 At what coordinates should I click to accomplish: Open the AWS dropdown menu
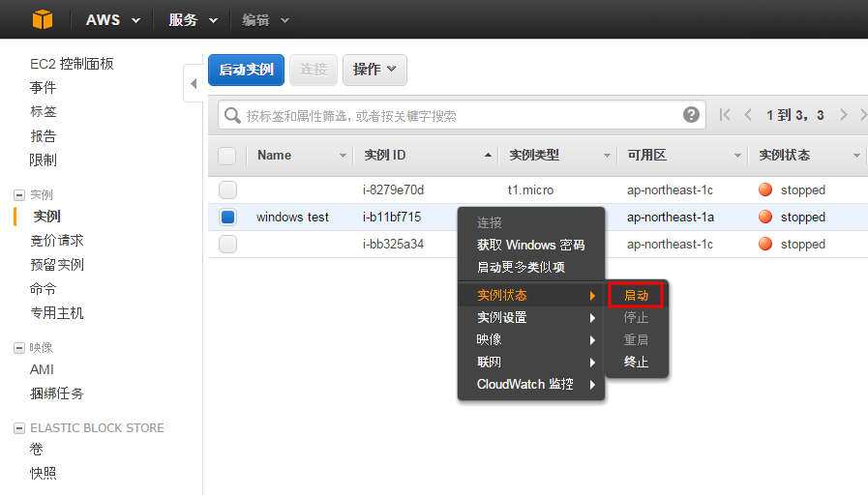113,20
